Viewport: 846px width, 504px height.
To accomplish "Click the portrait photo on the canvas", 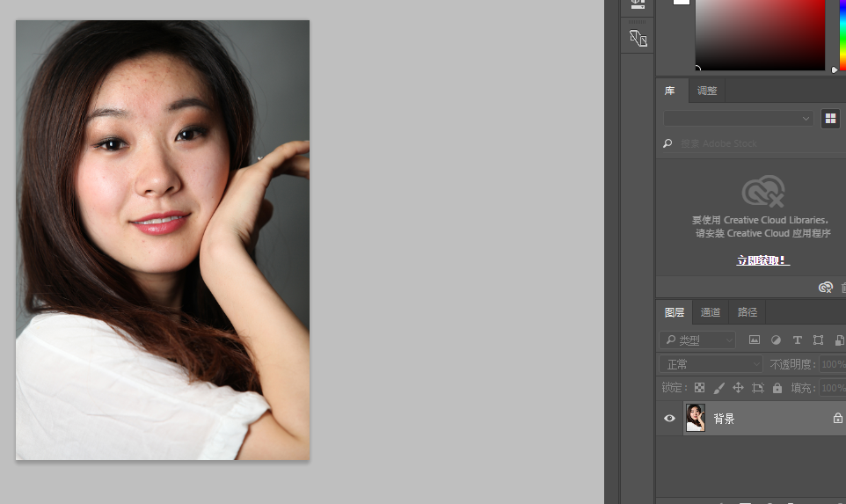I will 163,240.
